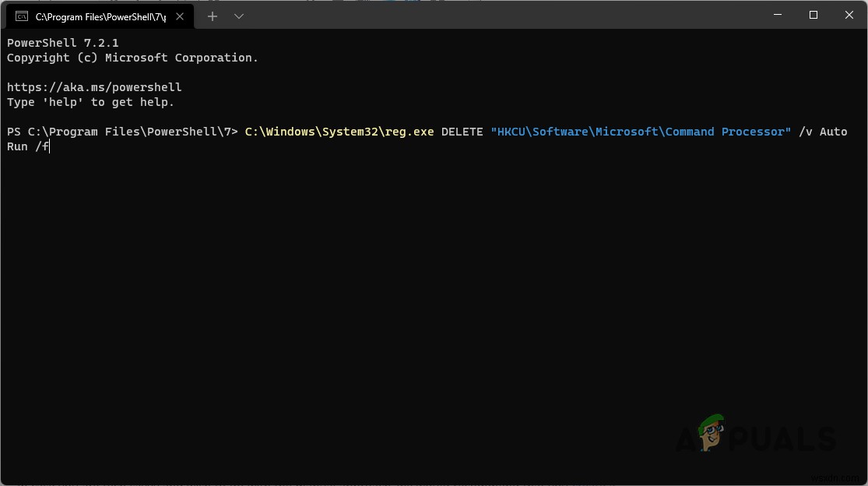
Task: Click the quoted HKCU Command Processor registry path
Action: click(x=641, y=132)
